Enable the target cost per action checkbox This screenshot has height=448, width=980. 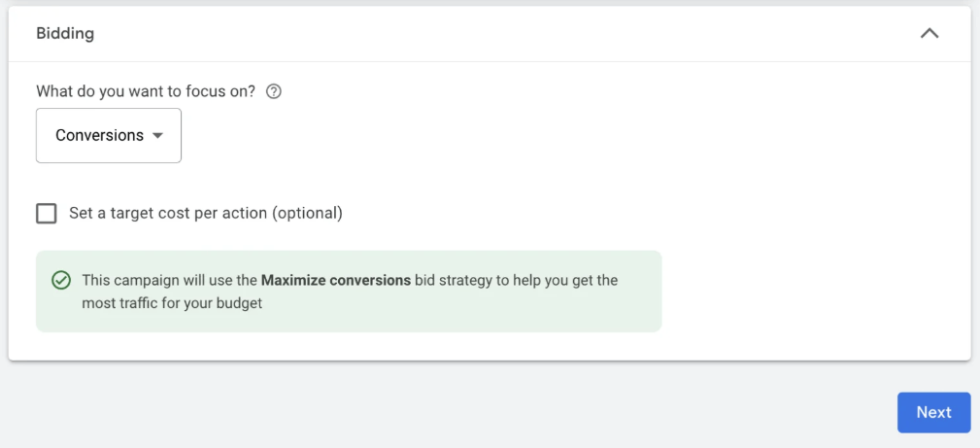47,213
